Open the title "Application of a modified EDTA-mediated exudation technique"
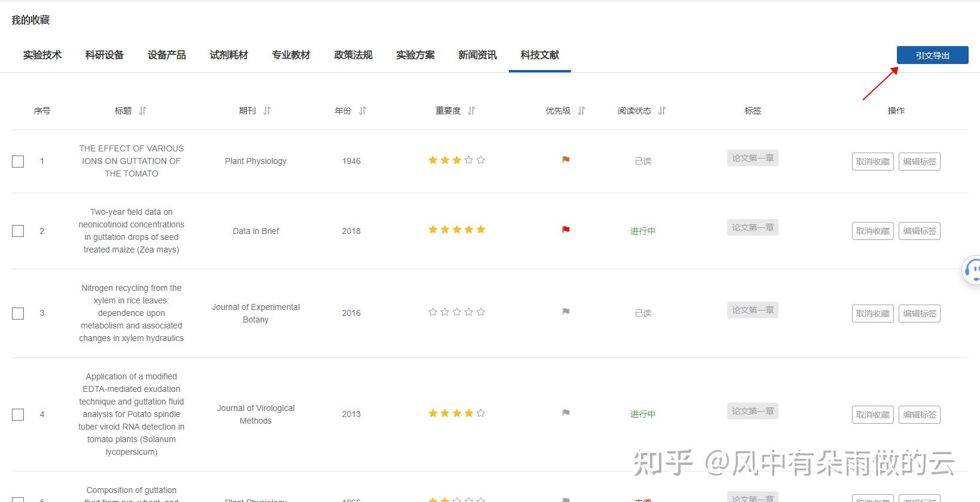The width and height of the screenshot is (980, 502). pyautogui.click(x=132, y=414)
